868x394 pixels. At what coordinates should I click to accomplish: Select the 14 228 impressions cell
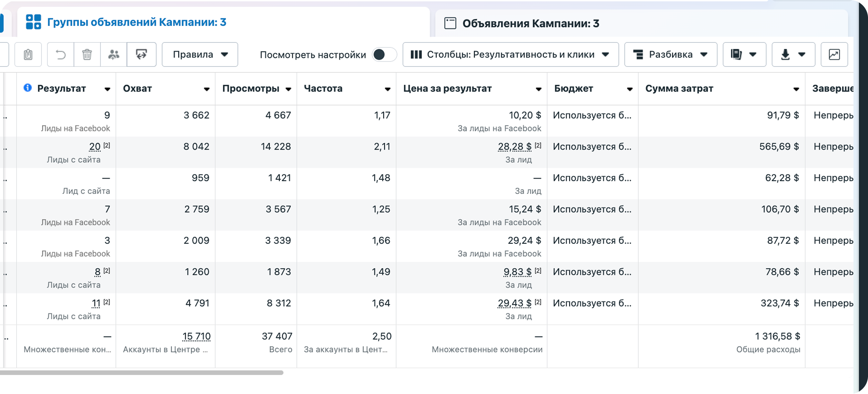coord(276,146)
